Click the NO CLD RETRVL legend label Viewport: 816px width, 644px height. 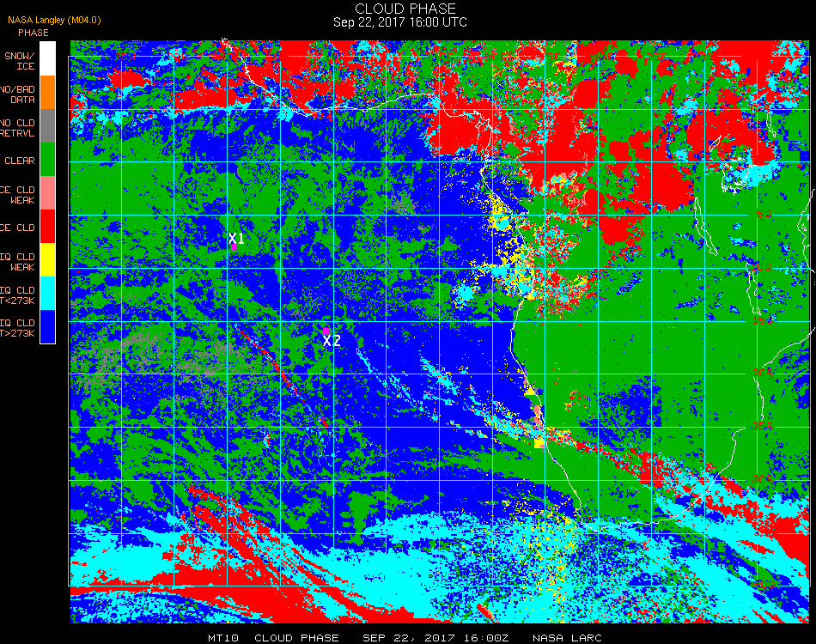[18, 128]
